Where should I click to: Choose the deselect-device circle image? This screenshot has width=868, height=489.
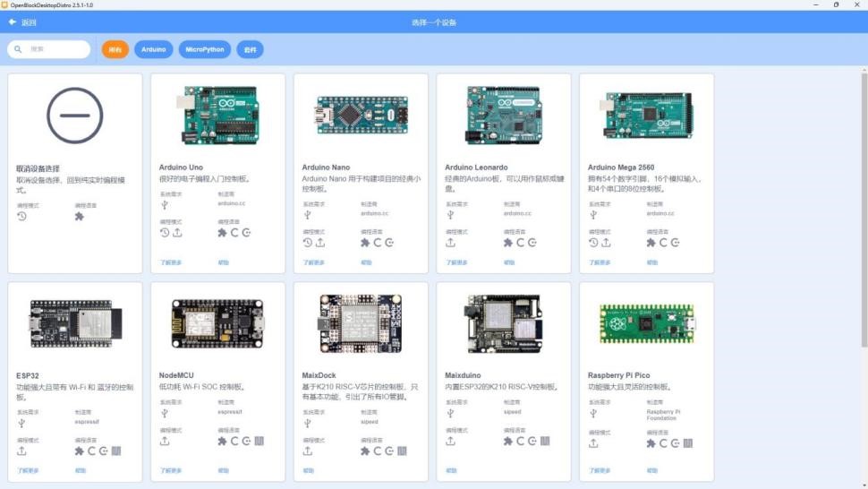click(x=75, y=116)
